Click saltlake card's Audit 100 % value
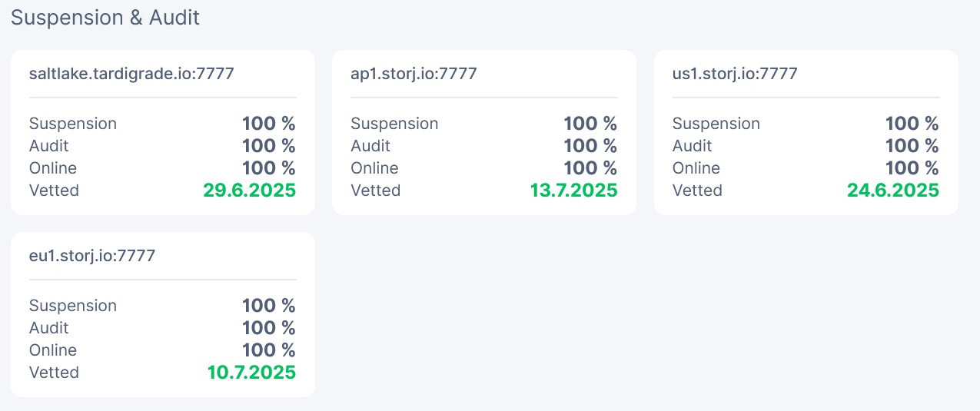This screenshot has width=980, height=411. pyautogui.click(x=268, y=146)
